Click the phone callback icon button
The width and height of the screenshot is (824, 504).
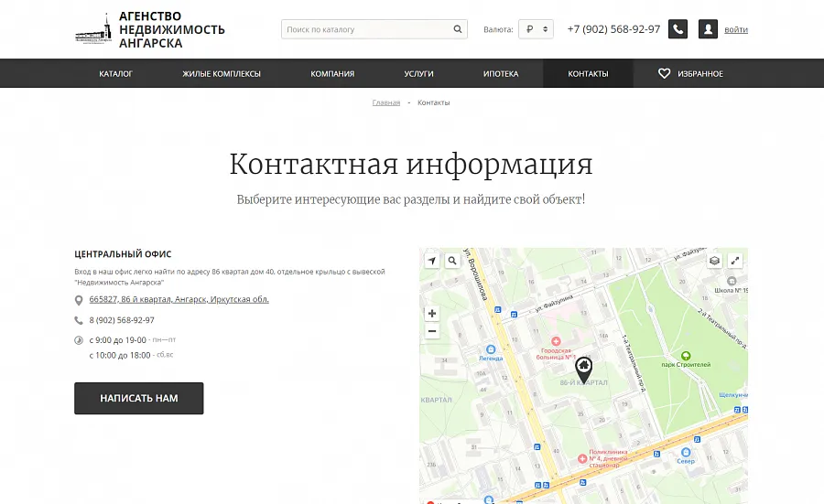point(678,29)
